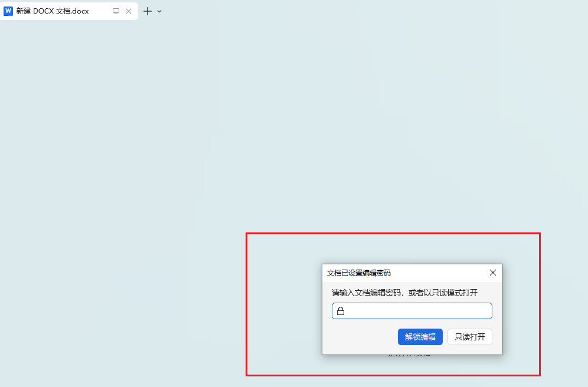Click the WPS W logo on the document tab
Viewport: 588px width, 387px height.
[8, 11]
